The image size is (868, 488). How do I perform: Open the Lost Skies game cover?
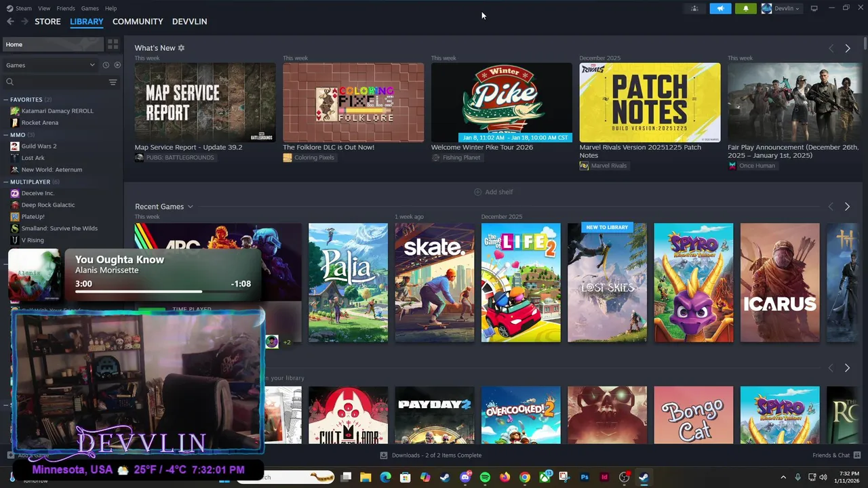(607, 283)
